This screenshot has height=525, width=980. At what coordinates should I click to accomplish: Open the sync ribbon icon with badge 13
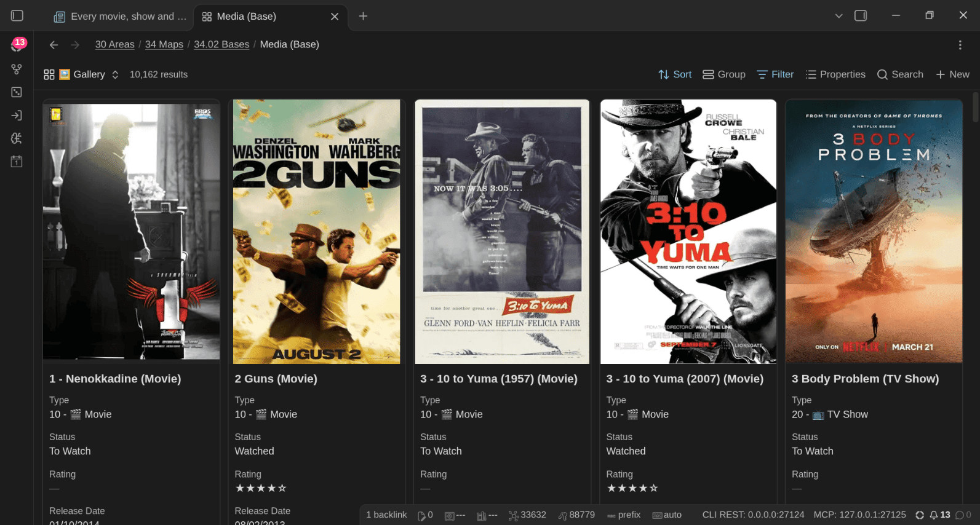(x=17, y=45)
